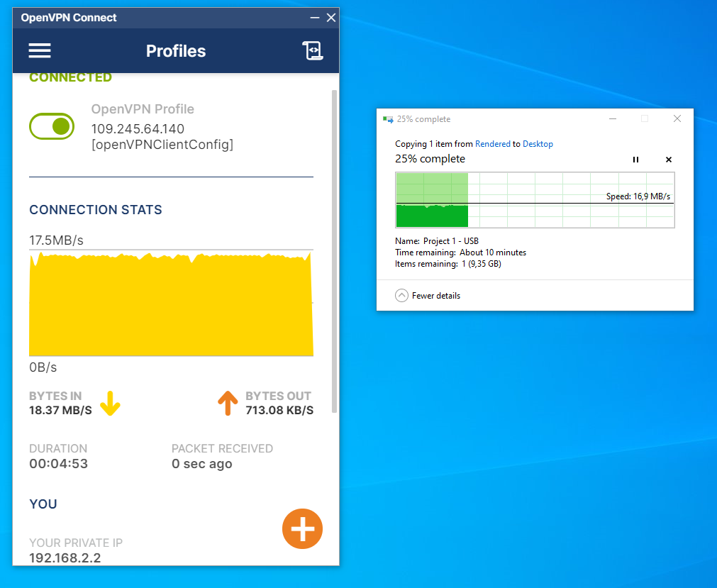Click the OpenVPN Connect title bar text

coord(69,18)
